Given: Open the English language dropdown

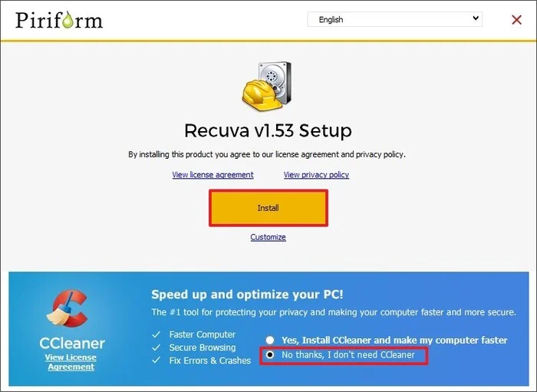Looking at the screenshot, I should (x=394, y=19).
